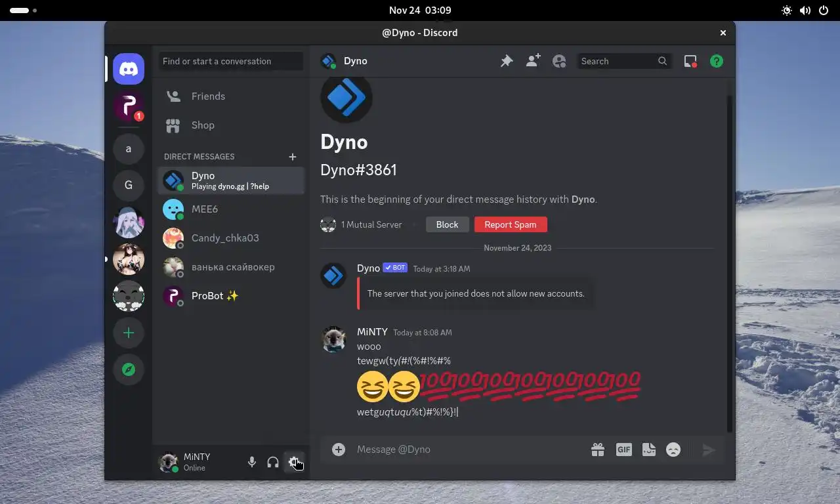The image size is (840, 504).
Task: Click the 'wooo' message text
Action: pyautogui.click(x=369, y=346)
